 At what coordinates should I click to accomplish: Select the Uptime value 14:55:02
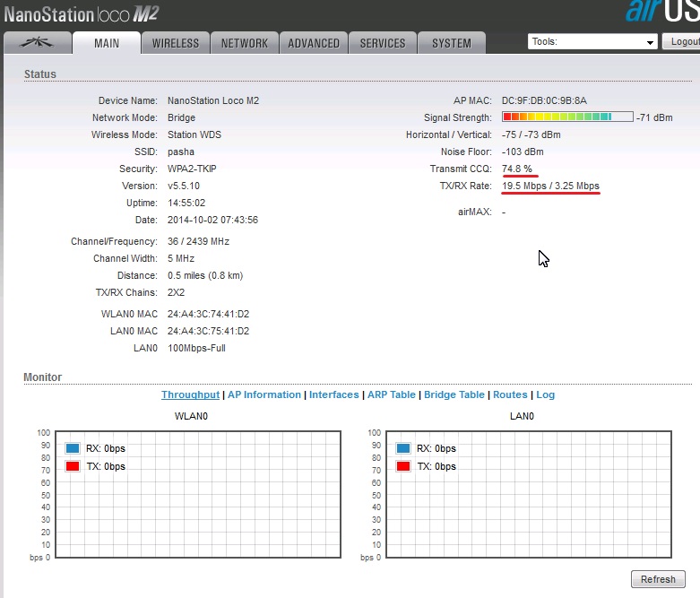186,203
